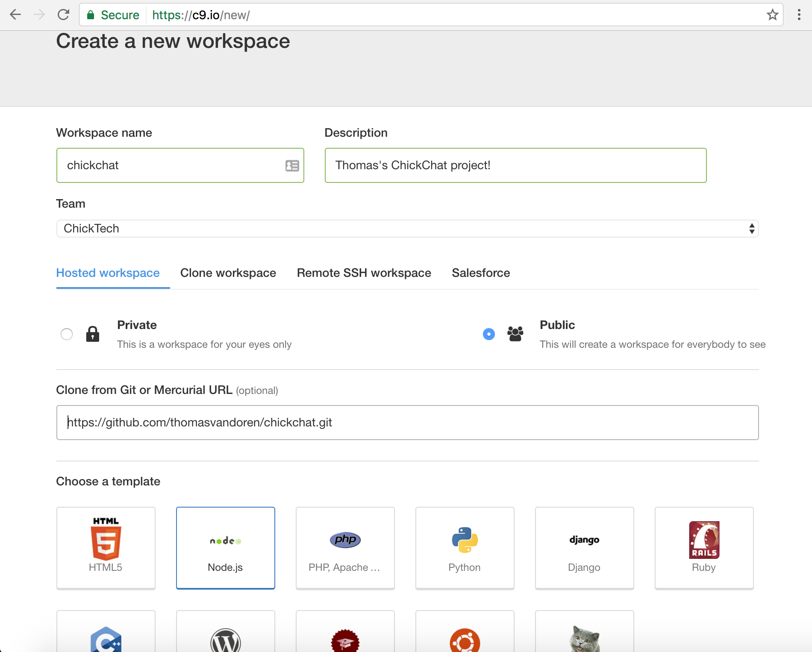Viewport: 812px width, 652px height.
Task: Go back using browser back arrow
Action: click(x=15, y=15)
